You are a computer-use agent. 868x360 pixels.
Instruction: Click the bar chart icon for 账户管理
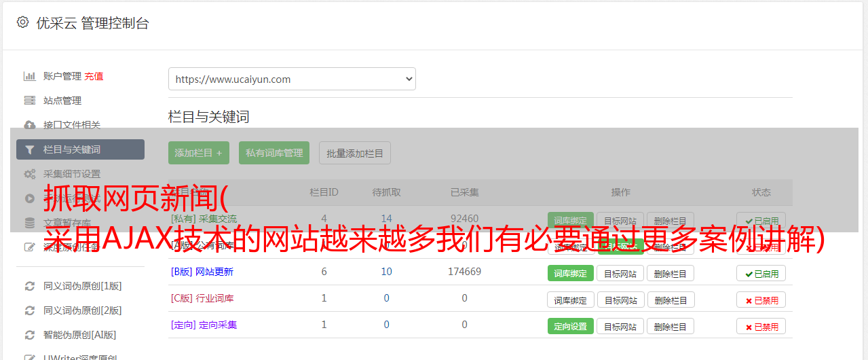(x=30, y=76)
